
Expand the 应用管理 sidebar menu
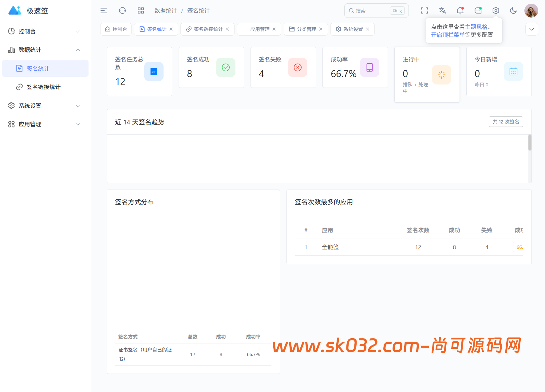[45, 124]
